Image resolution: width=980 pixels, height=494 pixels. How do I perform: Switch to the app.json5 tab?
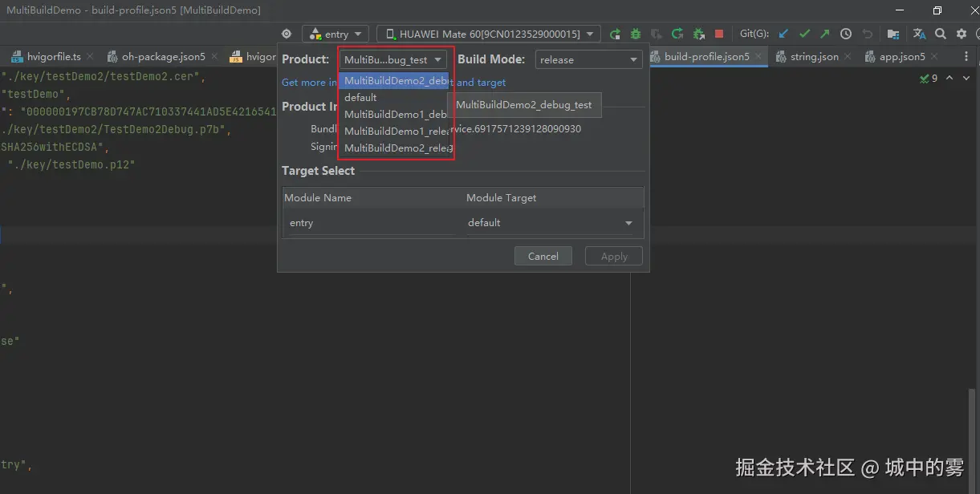tap(901, 57)
